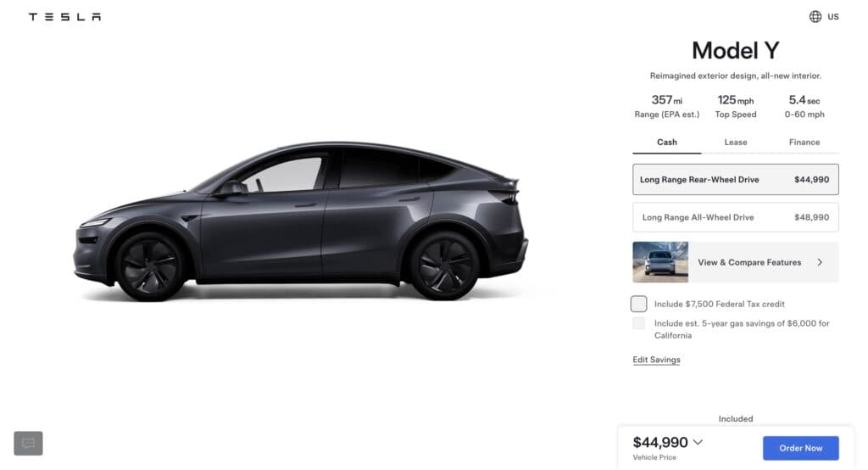The height and width of the screenshot is (470, 868).
Task: Click the Order Now button
Action: (800, 448)
